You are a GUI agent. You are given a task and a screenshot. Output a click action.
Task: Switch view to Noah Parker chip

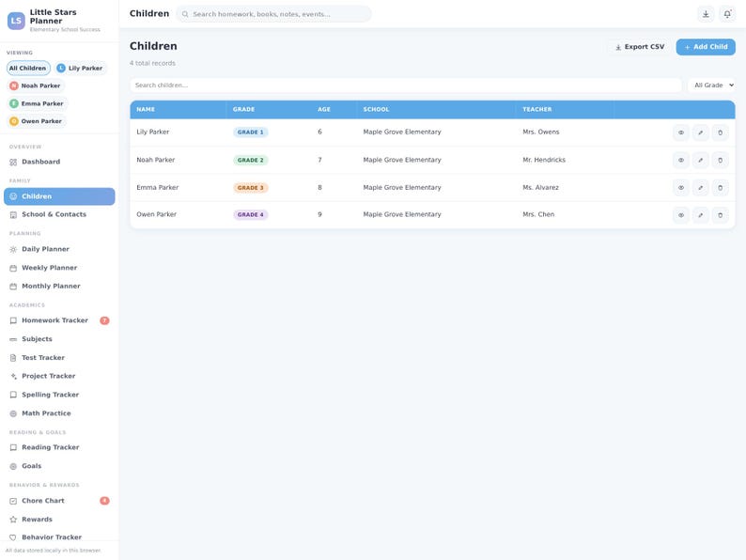pos(36,86)
